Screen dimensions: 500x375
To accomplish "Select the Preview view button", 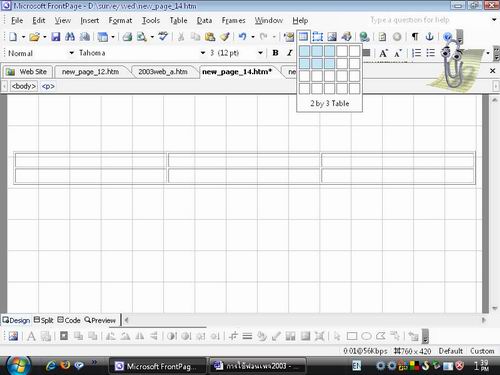I will 100,320.
